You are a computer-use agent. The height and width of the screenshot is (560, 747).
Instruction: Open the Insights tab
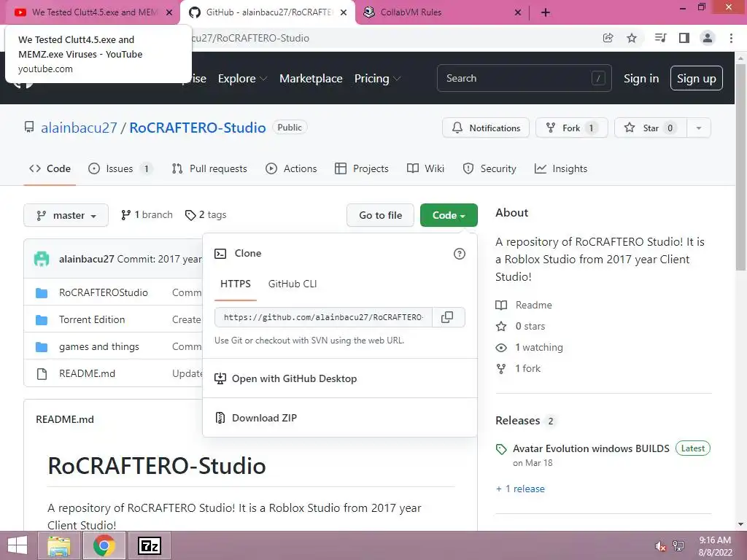(561, 168)
